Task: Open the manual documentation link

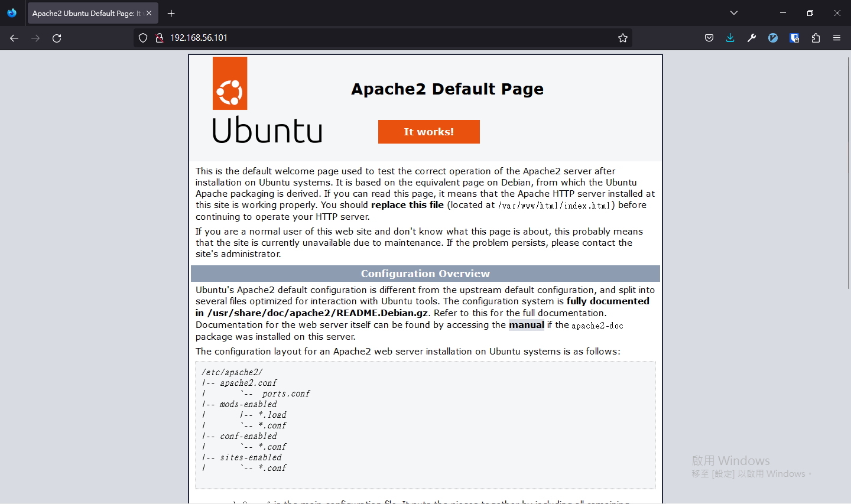Action: click(526, 325)
